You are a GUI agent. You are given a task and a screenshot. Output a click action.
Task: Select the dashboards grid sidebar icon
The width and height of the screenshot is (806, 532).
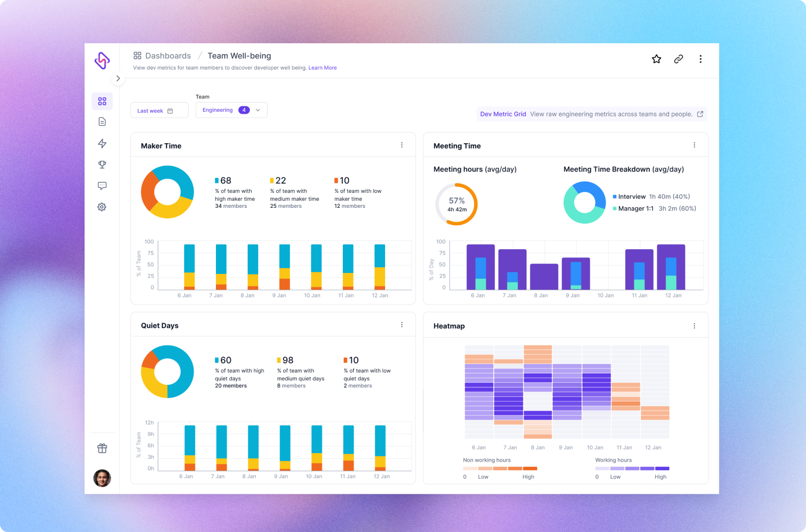[102, 101]
